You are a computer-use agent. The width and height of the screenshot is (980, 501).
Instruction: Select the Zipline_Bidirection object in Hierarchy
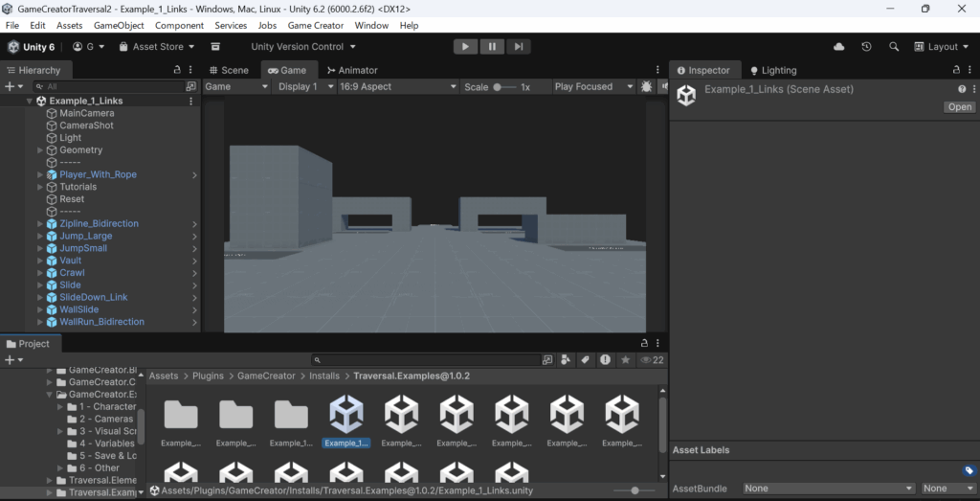[x=99, y=223]
